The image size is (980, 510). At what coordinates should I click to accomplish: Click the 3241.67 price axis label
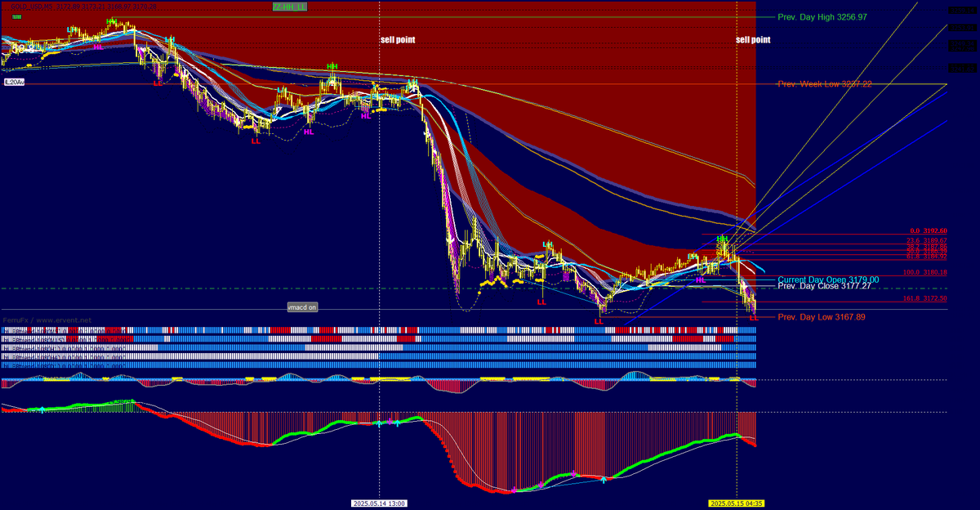(x=962, y=69)
